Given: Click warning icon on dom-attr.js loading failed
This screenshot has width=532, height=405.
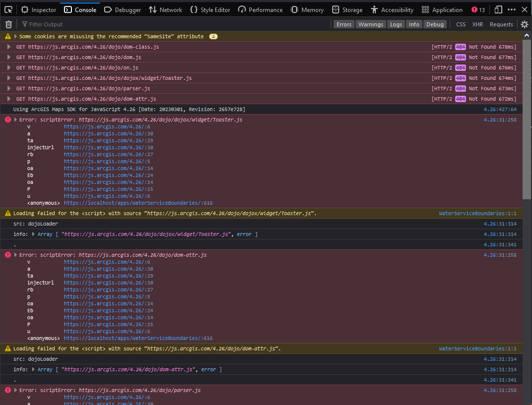Looking at the screenshot, I should 8,349.
